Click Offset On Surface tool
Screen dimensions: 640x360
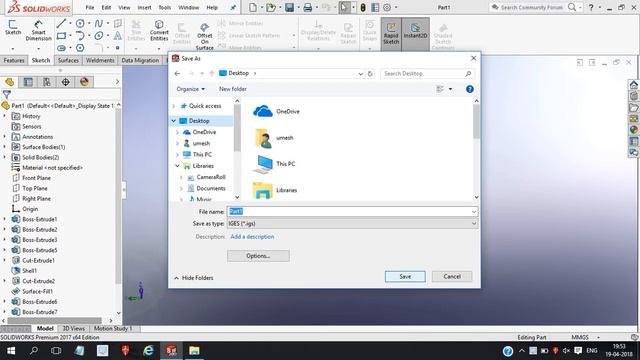[x=204, y=37]
